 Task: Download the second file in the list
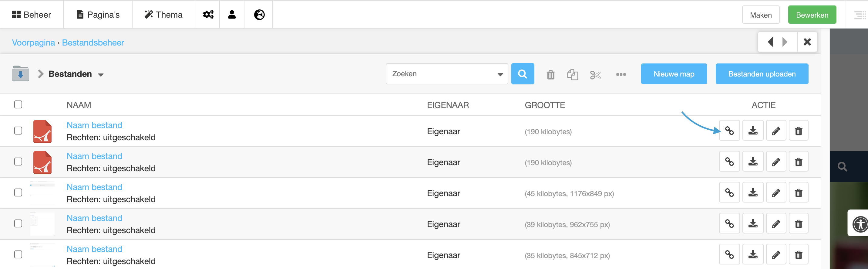coord(753,161)
